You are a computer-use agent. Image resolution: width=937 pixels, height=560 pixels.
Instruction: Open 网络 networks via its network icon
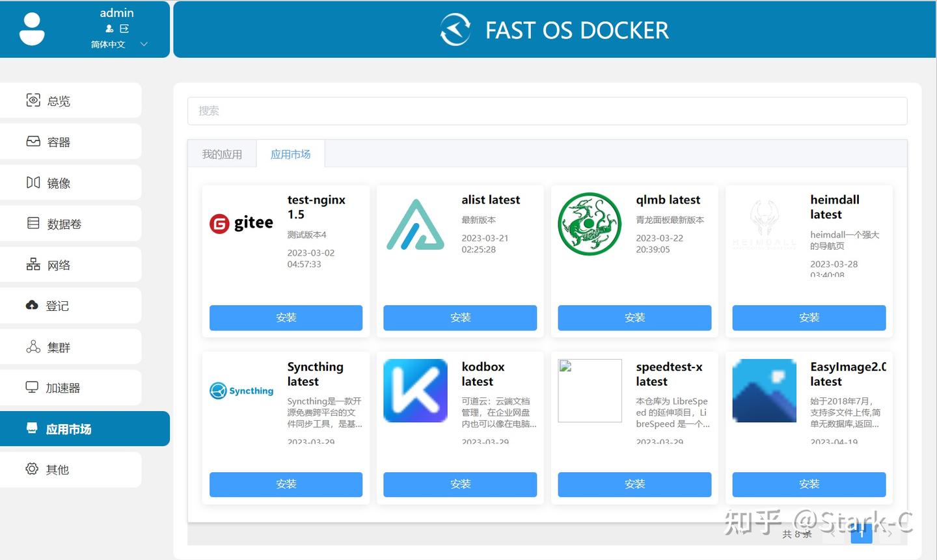click(x=33, y=264)
